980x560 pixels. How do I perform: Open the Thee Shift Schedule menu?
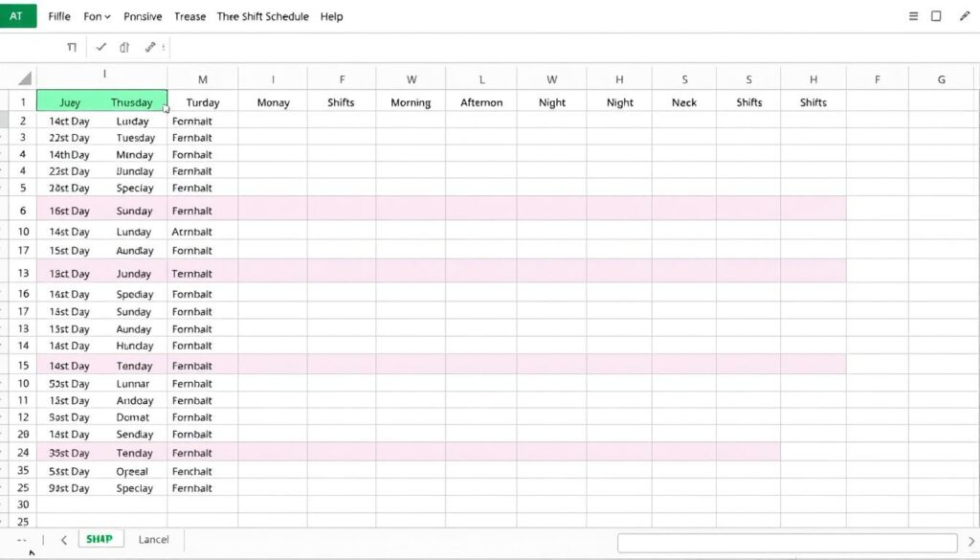[262, 16]
